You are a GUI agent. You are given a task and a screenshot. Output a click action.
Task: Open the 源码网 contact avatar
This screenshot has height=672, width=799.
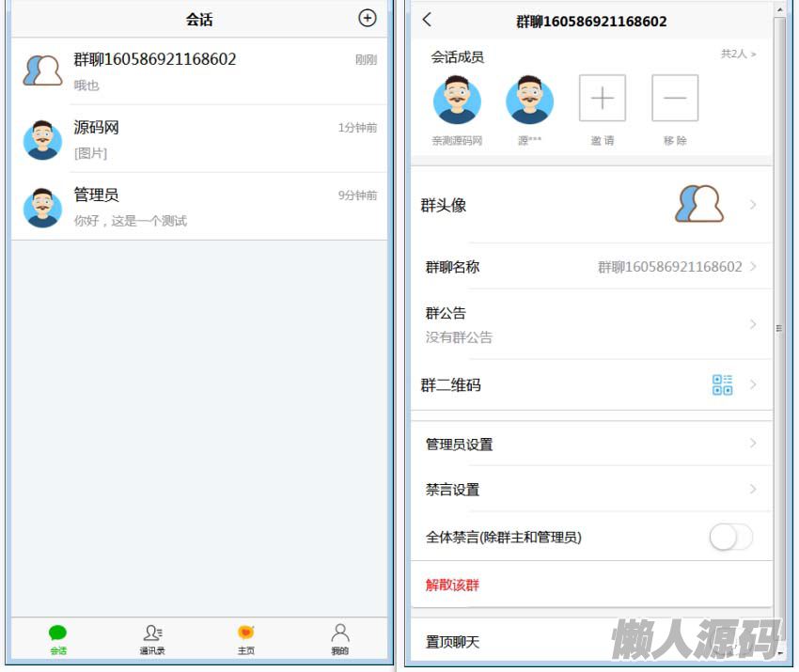coord(43,140)
